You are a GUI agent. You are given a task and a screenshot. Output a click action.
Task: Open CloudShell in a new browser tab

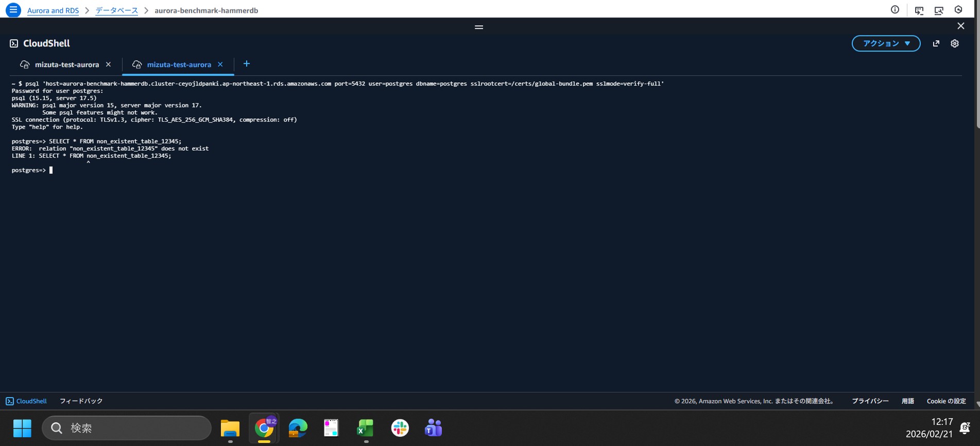pos(936,44)
